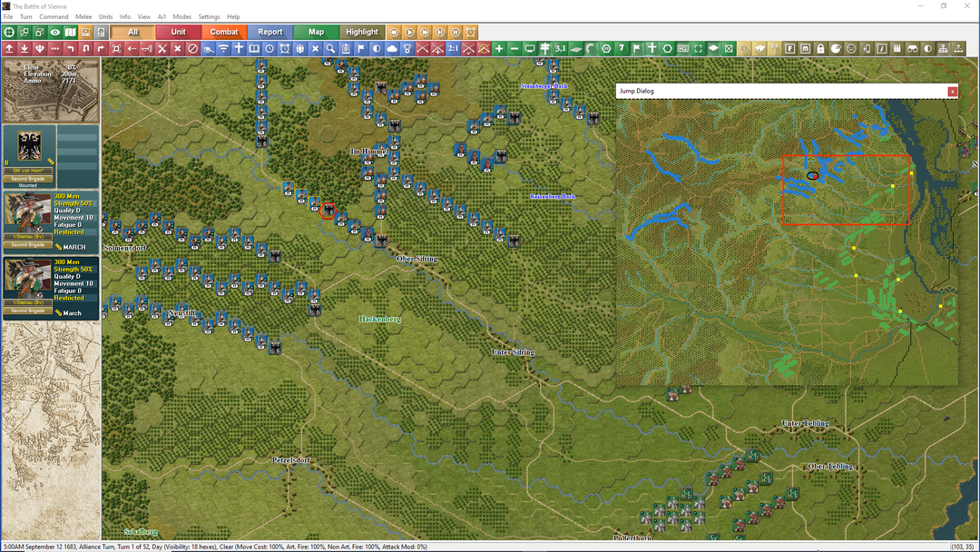This screenshot has width=980, height=552.
Task: Click the turn left arrow icon
Action: tap(71, 48)
